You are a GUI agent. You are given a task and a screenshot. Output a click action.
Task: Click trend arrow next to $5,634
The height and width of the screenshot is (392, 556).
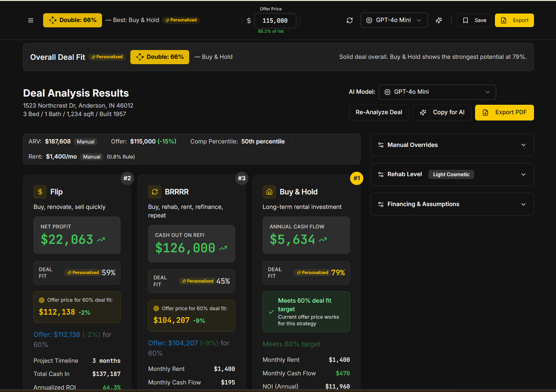(x=323, y=240)
